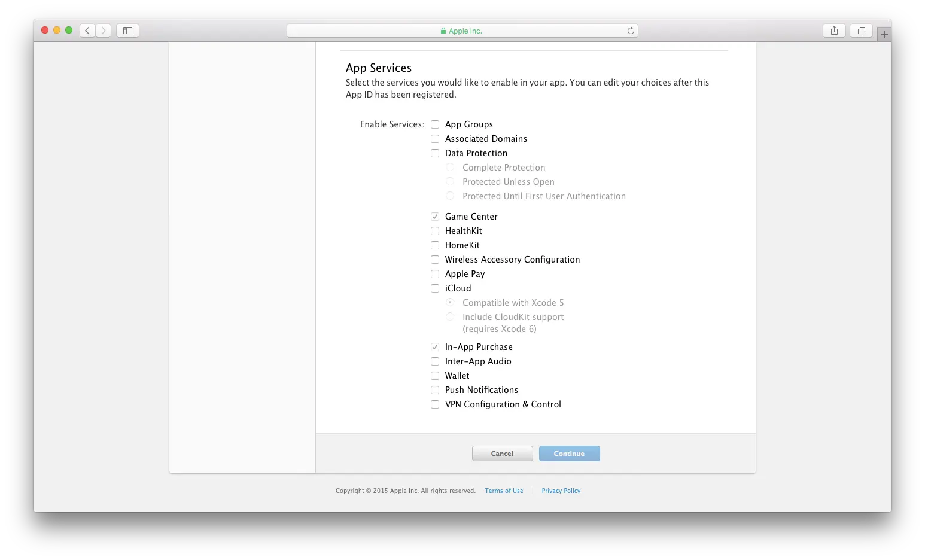
Task: Enable the HealthKit checkbox
Action: tap(435, 231)
